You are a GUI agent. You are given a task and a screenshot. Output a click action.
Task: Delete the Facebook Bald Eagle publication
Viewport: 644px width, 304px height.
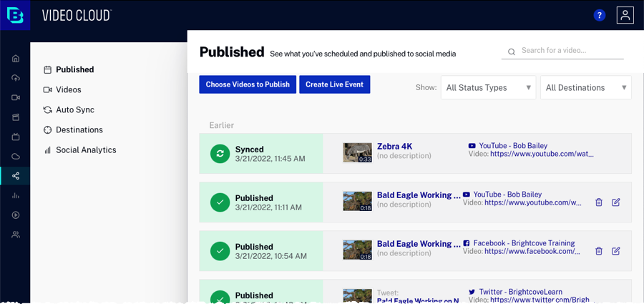tap(599, 250)
